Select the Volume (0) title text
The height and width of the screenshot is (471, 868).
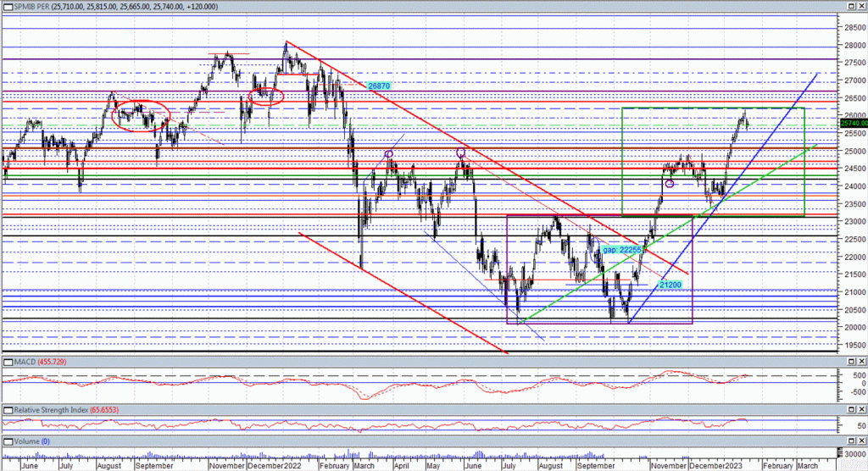pyautogui.click(x=32, y=441)
